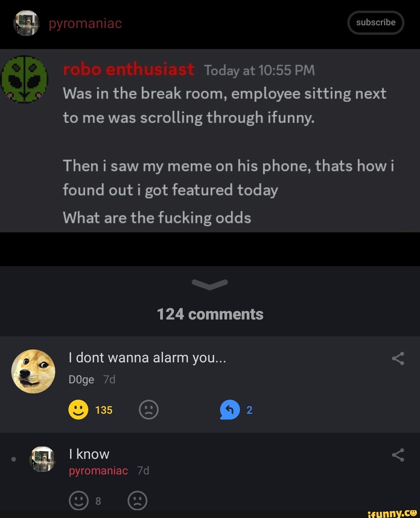Dislike pyromaniac's "I know" reply
Viewport: 420px width, 518px height.
[x=137, y=500]
